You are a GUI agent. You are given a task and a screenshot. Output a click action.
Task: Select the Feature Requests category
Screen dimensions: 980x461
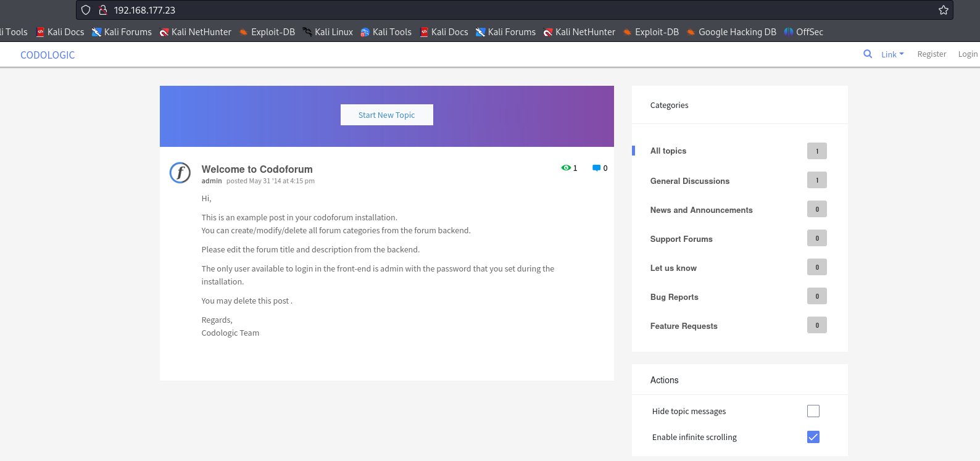(x=684, y=326)
